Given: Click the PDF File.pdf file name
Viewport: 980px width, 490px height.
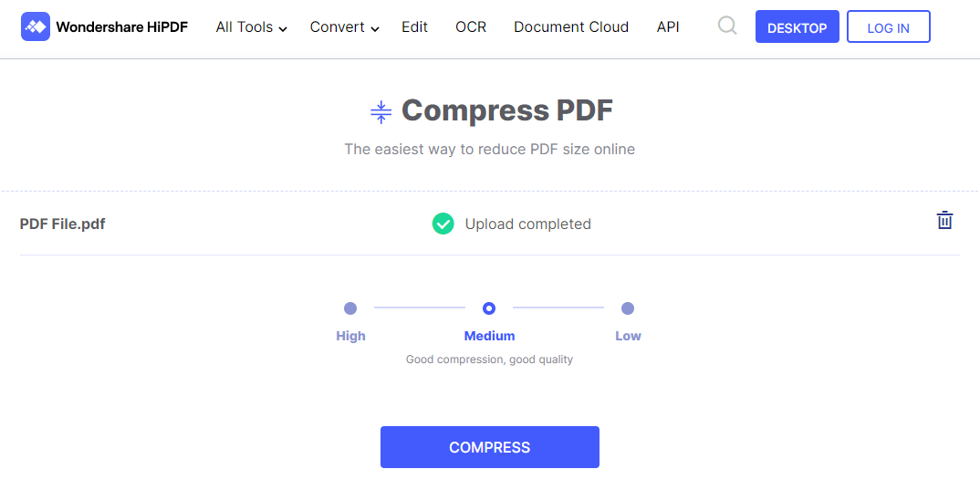Looking at the screenshot, I should click(x=62, y=224).
